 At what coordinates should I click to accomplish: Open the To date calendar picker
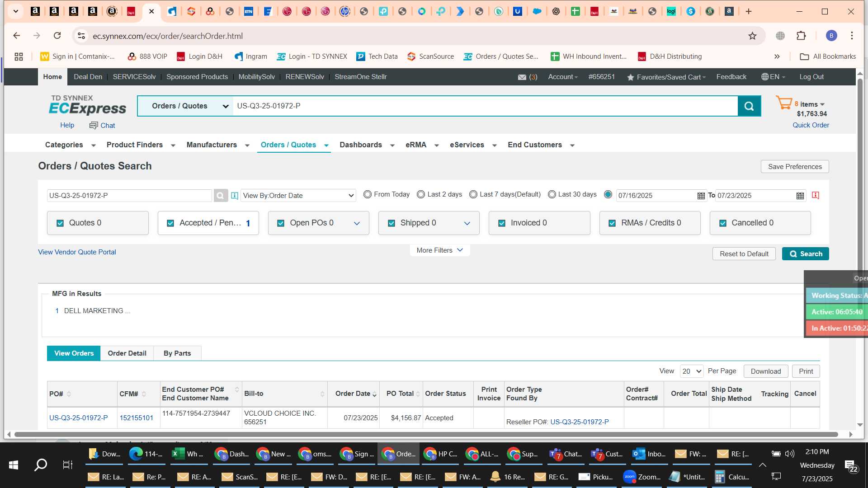coord(800,196)
